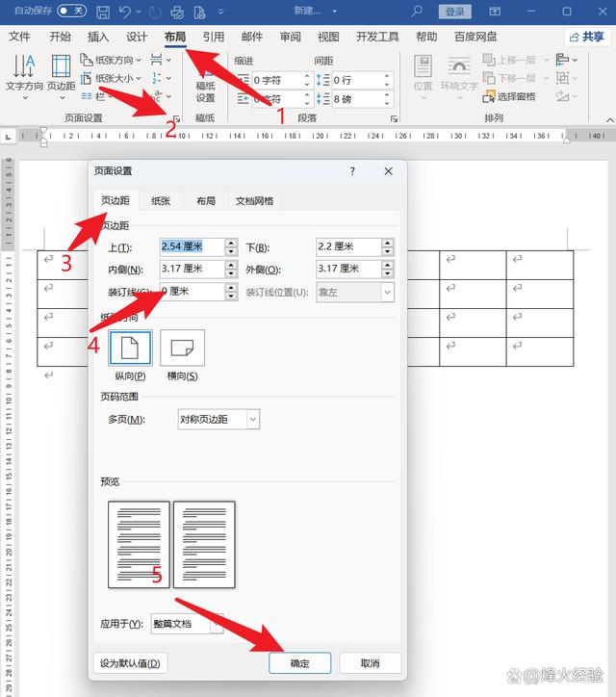Click the top margin 2.54 厘米 field

pyautogui.click(x=192, y=246)
